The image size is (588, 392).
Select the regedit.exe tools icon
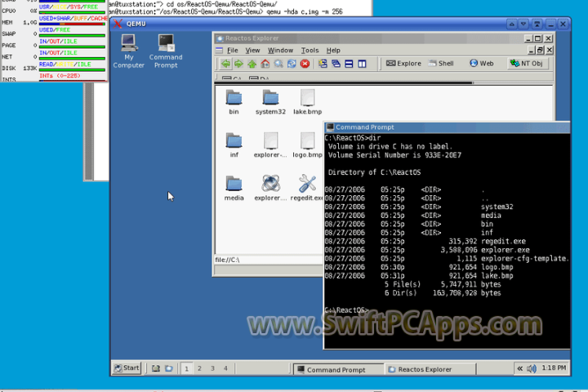tap(307, 189)
